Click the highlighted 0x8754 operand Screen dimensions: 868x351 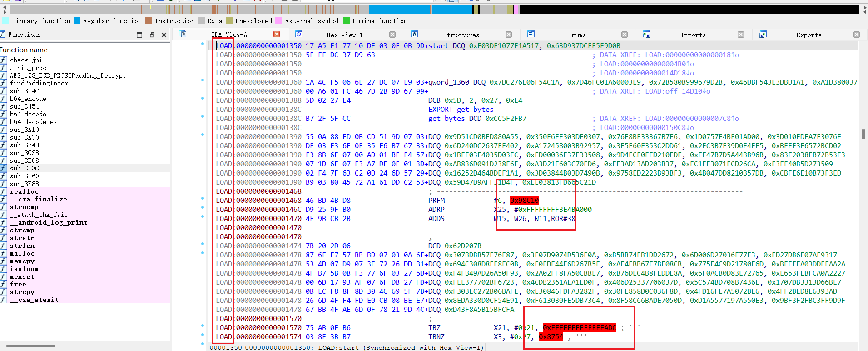click(551, 337)
